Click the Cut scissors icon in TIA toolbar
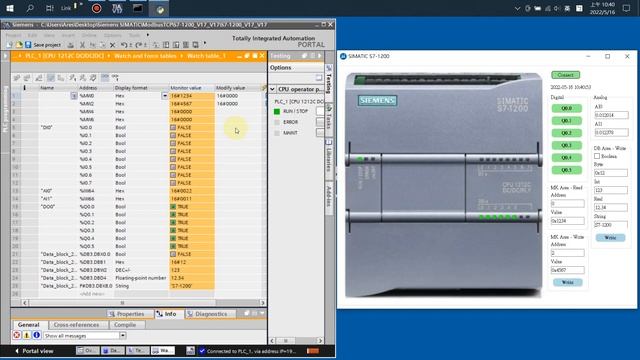 coord(82,45)
